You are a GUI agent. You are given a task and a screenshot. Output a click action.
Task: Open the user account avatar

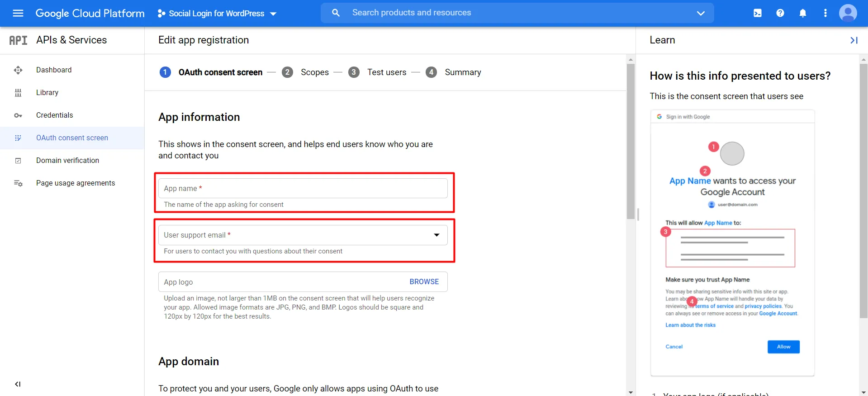tap(848, 13)
